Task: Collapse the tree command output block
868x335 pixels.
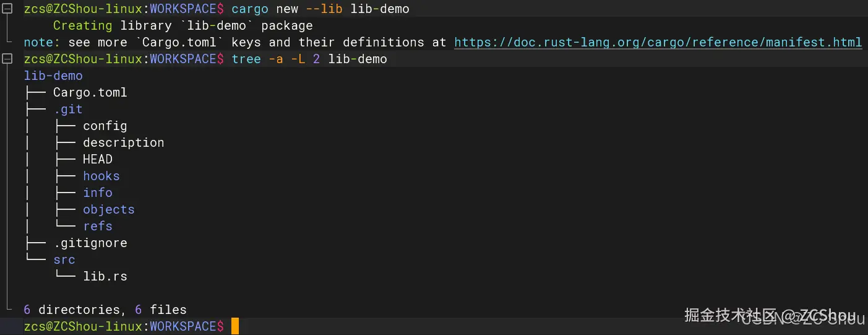Action: click(x=7, y=59)
